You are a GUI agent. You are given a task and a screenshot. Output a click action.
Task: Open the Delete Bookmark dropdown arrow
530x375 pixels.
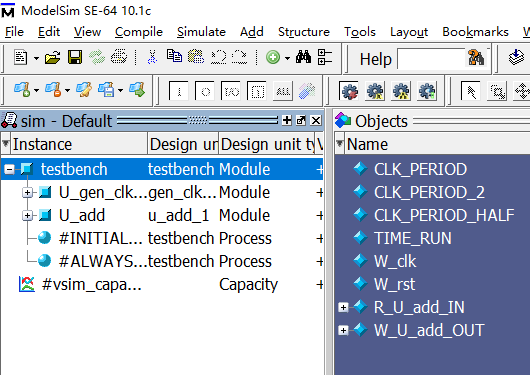click(67, 91)
